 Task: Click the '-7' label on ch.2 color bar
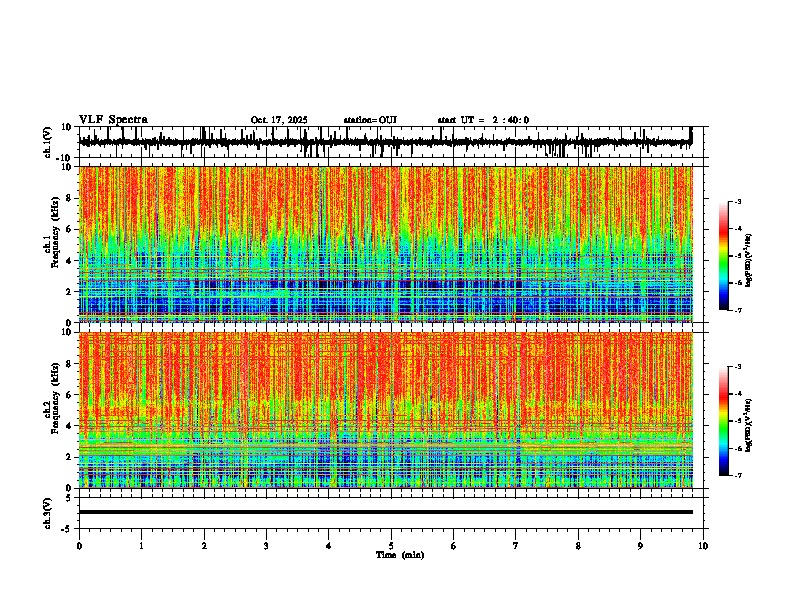point(738,475)
